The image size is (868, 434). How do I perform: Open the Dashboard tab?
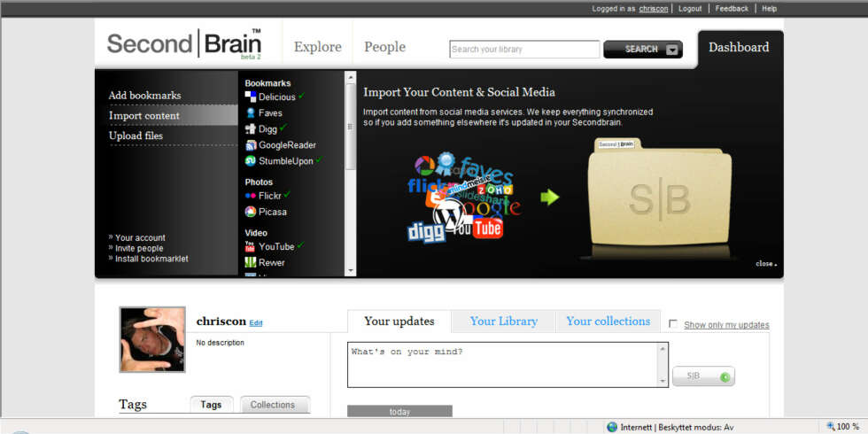pos(739,48)
